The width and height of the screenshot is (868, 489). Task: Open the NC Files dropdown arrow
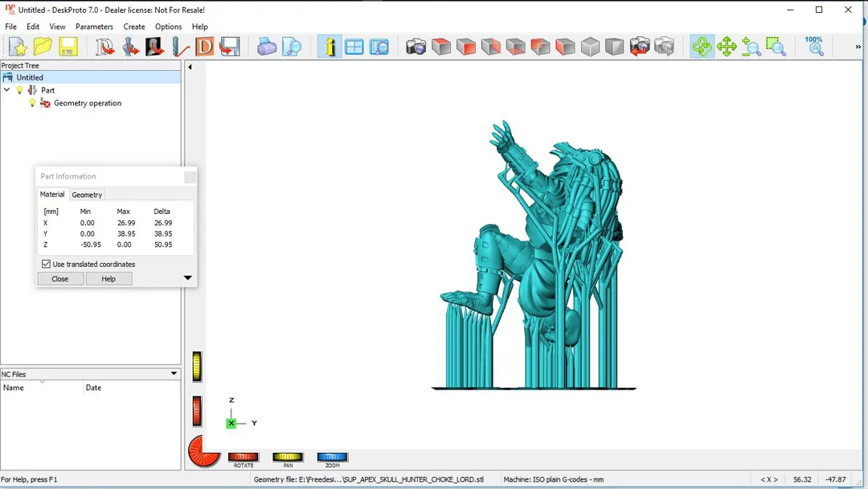[x=174, y=374]
